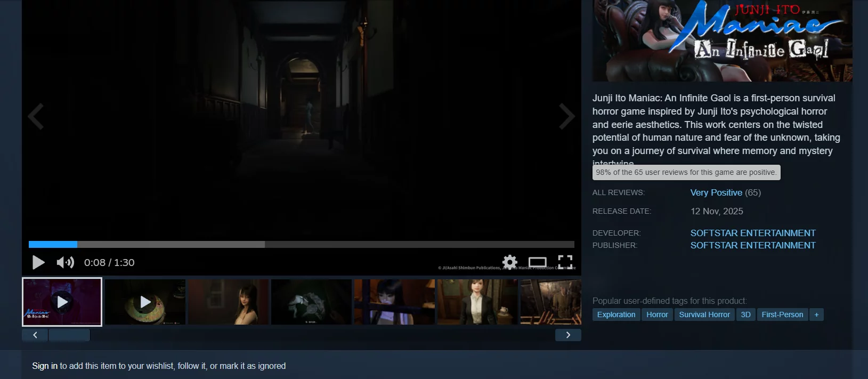Image resolution: width=868 pixels, height=379 pixels.
Task: Expand more tags with plus button
Action: (x=816, y=315)
